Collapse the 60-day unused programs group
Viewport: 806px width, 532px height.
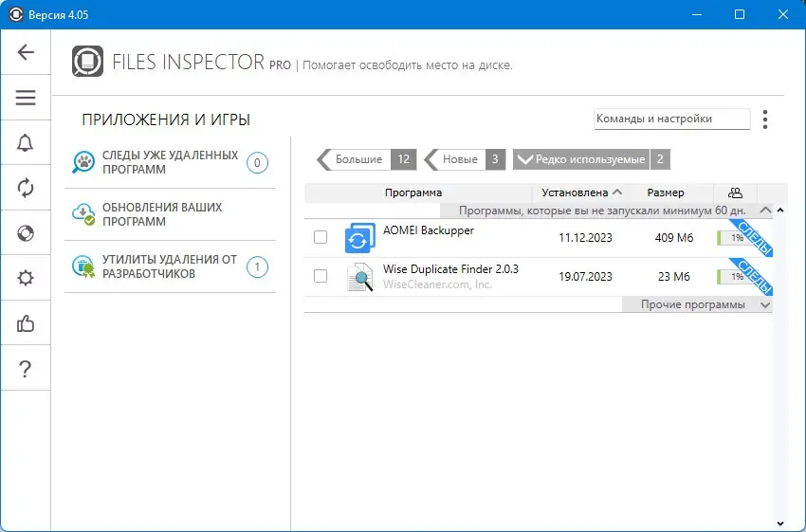(x=765, y=211)
